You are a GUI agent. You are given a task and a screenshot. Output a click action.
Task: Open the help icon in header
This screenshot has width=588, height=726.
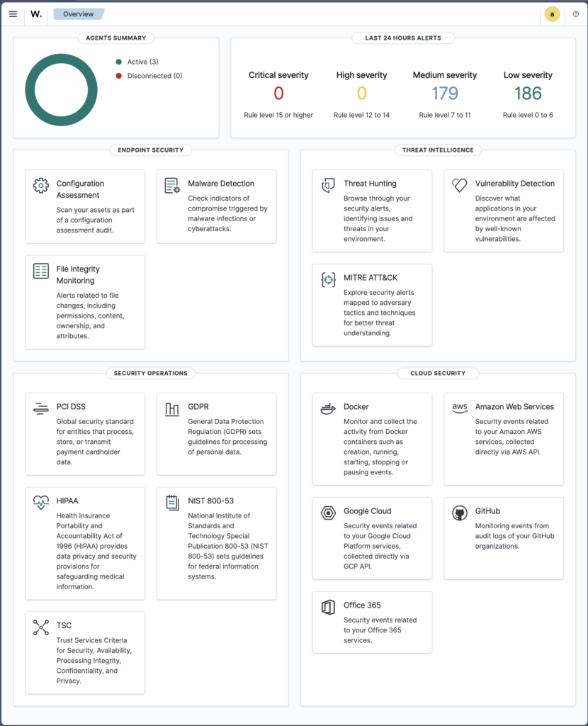pyautogui.click(x=575, y=14)
